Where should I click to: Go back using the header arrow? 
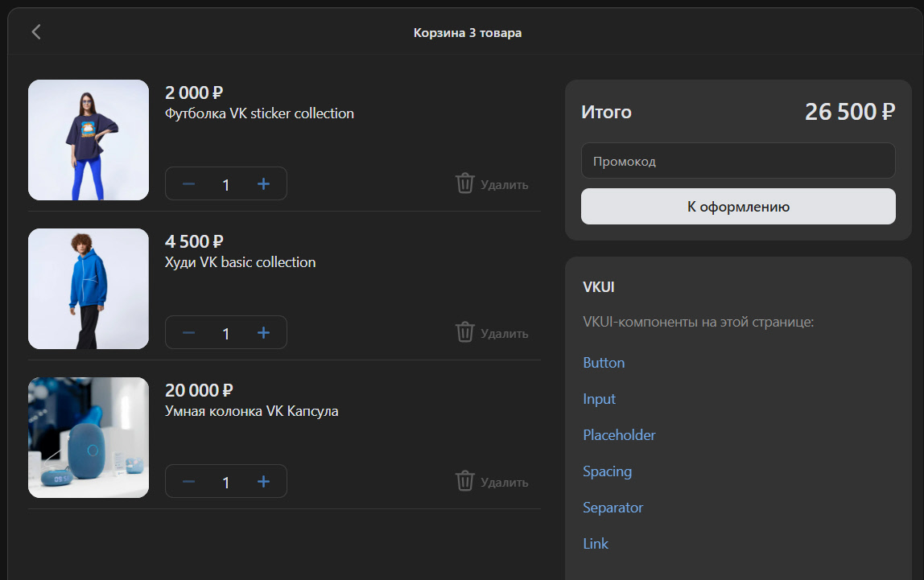point(36,32)
